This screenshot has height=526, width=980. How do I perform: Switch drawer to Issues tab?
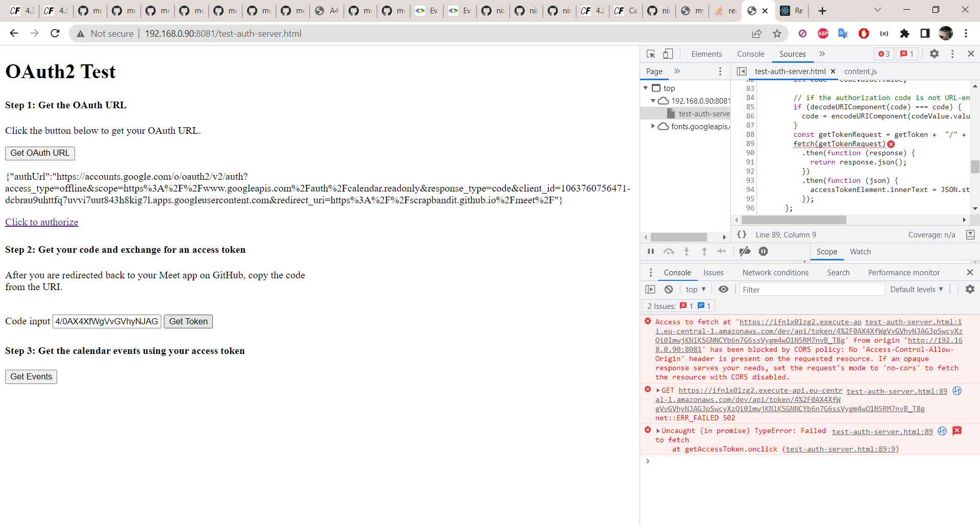713,273
